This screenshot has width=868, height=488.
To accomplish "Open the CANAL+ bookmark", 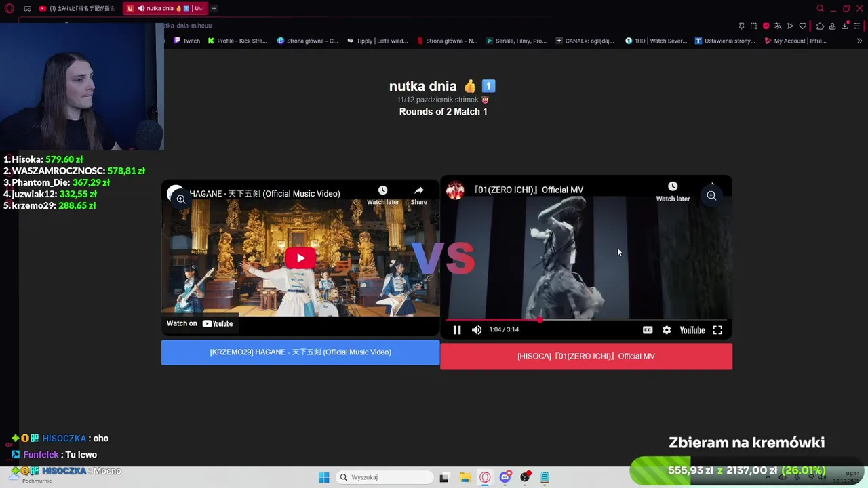I will 585,41.
